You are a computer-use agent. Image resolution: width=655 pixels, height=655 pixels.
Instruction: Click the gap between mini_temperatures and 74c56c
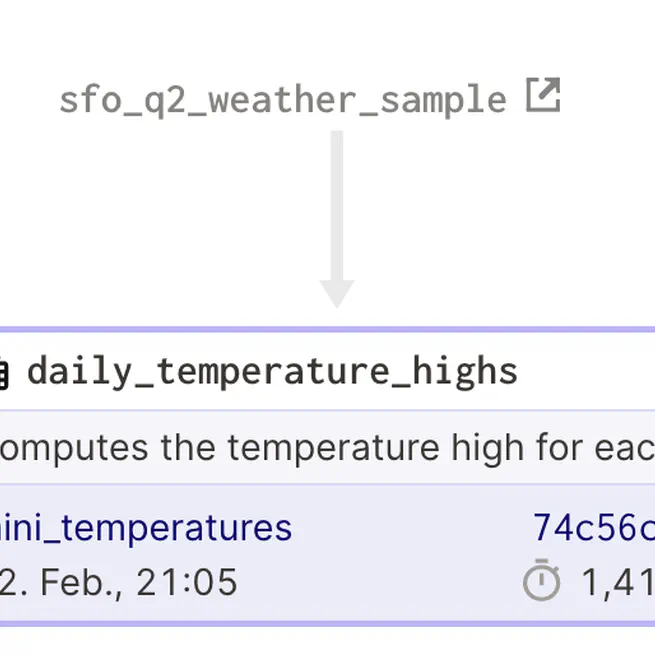point(410,527)
